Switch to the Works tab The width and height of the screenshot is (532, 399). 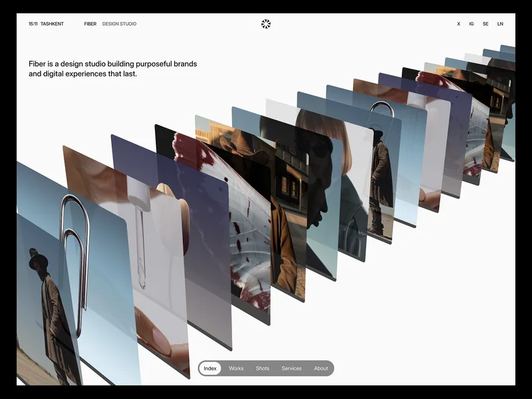[236, 368]
